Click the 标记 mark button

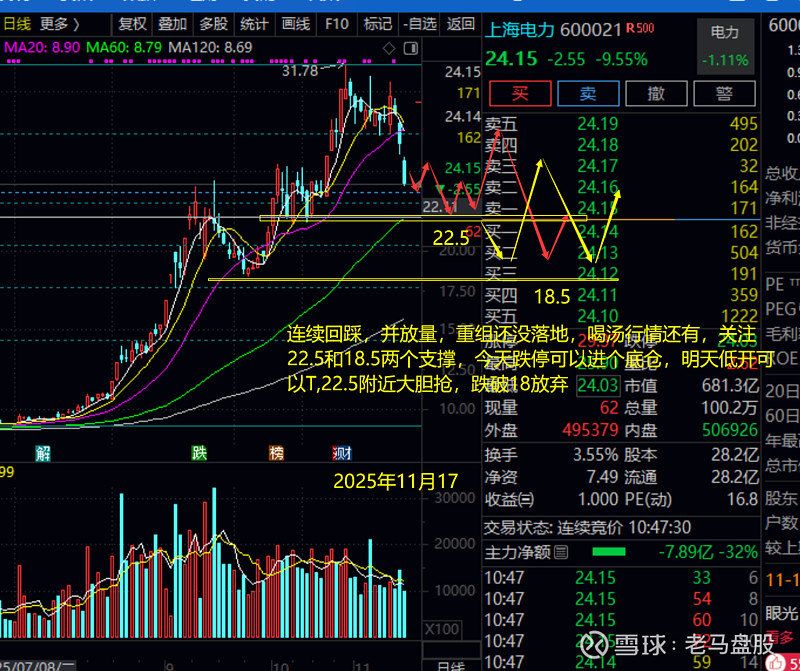pos(378,24)
